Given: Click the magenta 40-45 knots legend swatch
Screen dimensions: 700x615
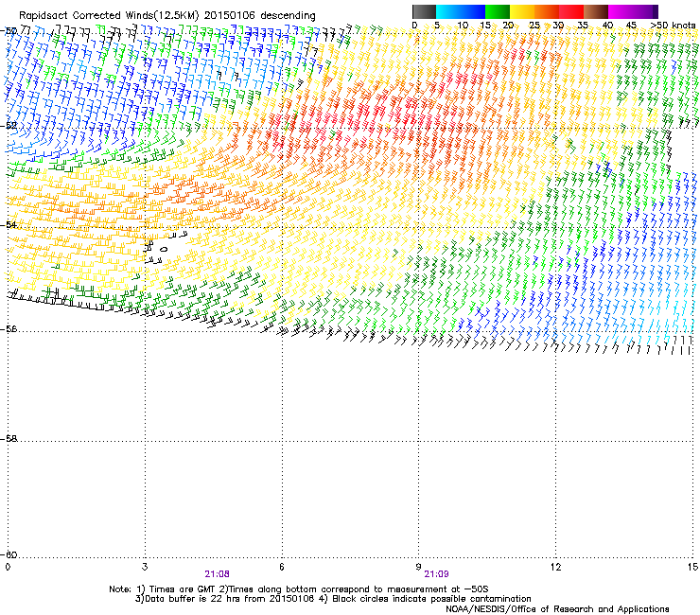Looking at the screenshot, I should coord(621,11).
